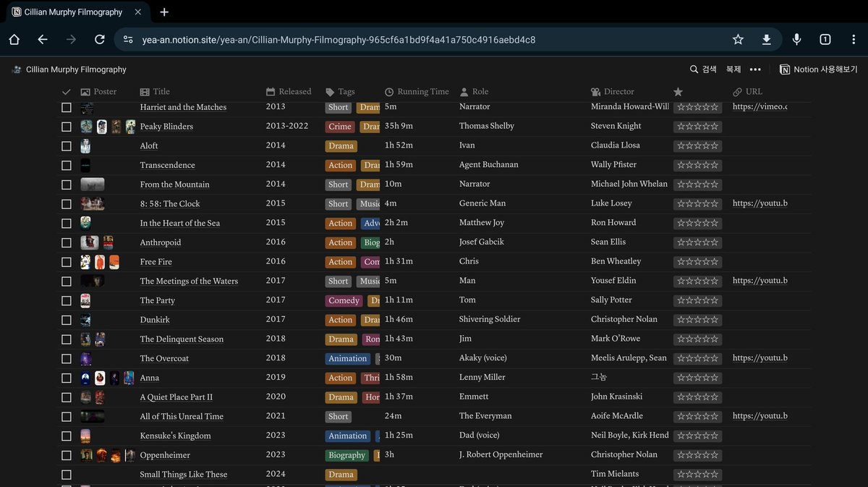Viewport: 868px width, 487px height.
Task: Click Crime tag on Peaky Blinders
Action: [x=340, y=127]
